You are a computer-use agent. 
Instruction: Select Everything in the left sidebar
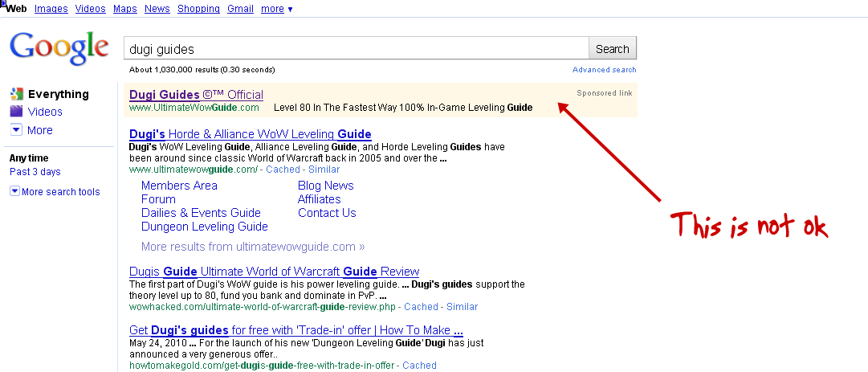point(58,94)
